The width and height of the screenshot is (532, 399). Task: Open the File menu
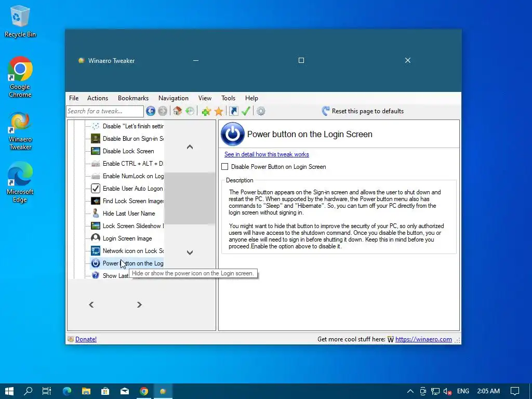tap(74, 98)
